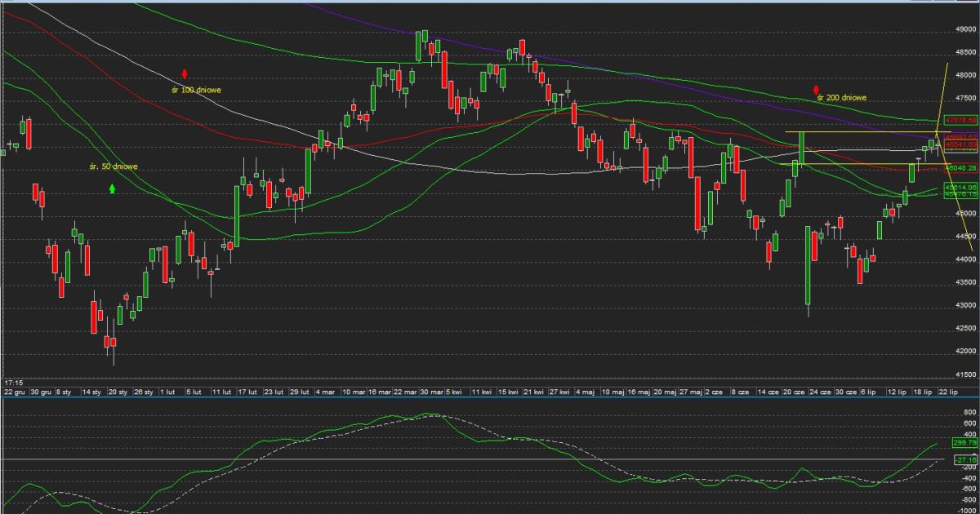Click the 11 lut date on time axis
Screen dimensions: 980x514
pyautogui.click(x=221, y=392)
